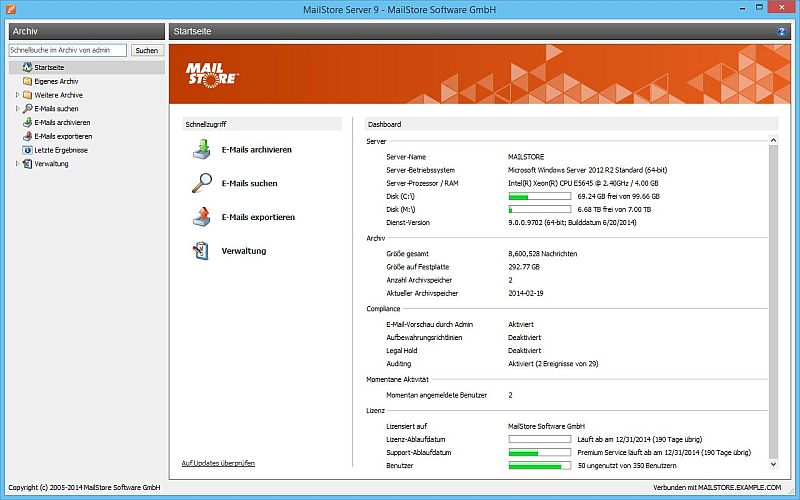Click 50 ungenutzt von 350 Benutzern text
This screenshot has width=800, height=500.
[627, 466]
